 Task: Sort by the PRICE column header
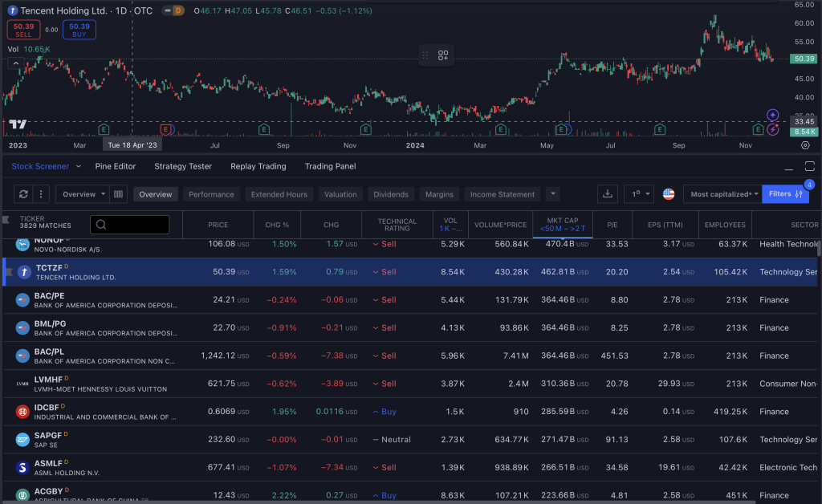218,225
